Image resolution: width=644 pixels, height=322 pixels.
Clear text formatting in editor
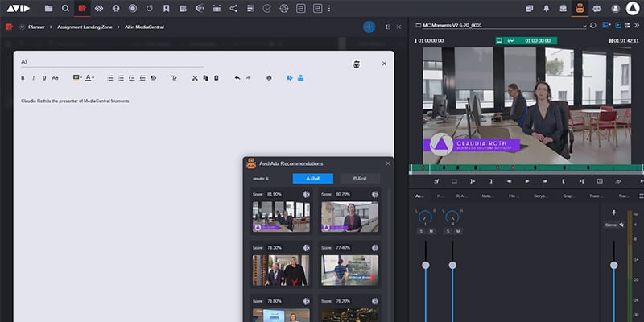click(174, 78)
